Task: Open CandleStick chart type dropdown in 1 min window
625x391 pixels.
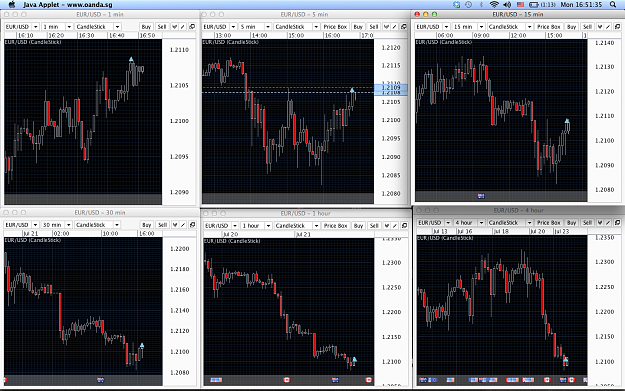Action: click(98, 27)
